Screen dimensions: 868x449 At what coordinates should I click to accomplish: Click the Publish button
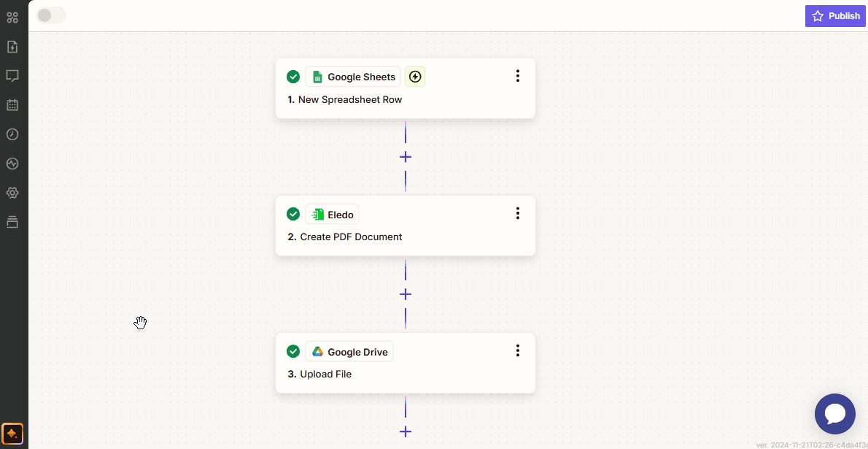pos(835,16)
